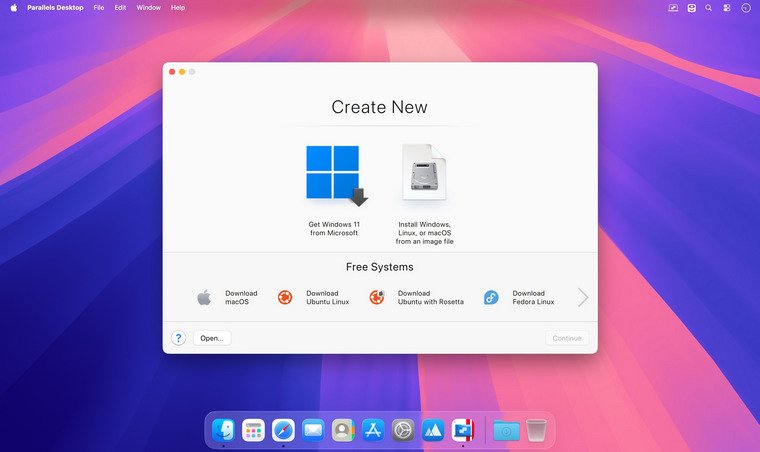The width and height of the screenshot is (760, 452).
Task: Open Finder from the Dock
Action: tap(223, 430)
